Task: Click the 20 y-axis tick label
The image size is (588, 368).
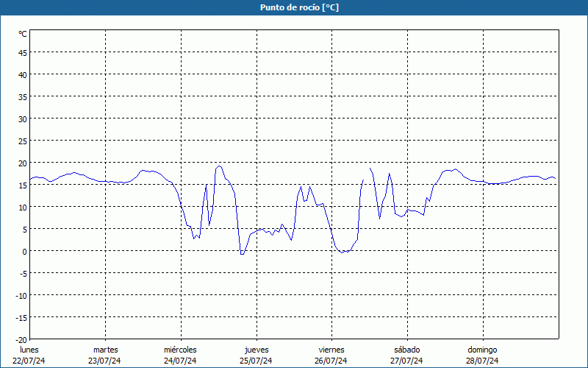Action: point(23,163)
